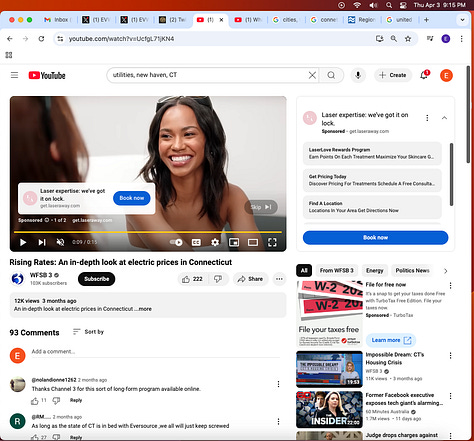
Task: Open Wi-Fi status menu
Action: (x=357, y=5)
